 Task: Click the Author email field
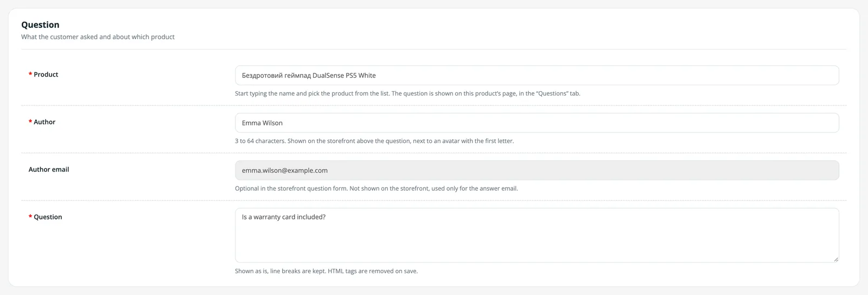point(537,171)
